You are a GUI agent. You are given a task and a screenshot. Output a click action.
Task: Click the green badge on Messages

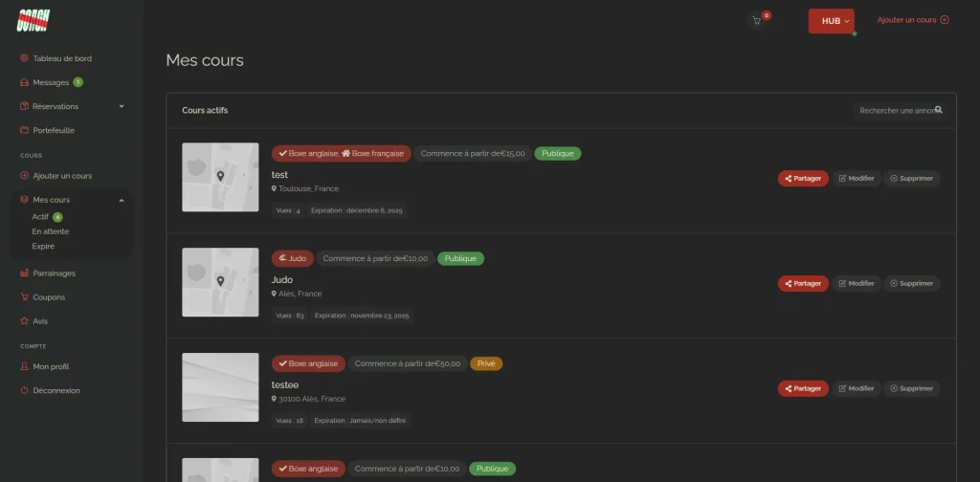pos(78,82)
